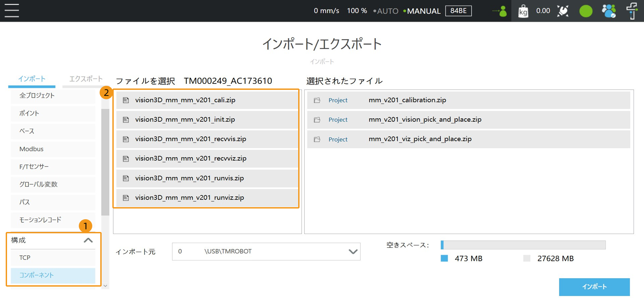Select the インポート tab
The height and width of the screenshot is (298, 644).
[32, 79]
